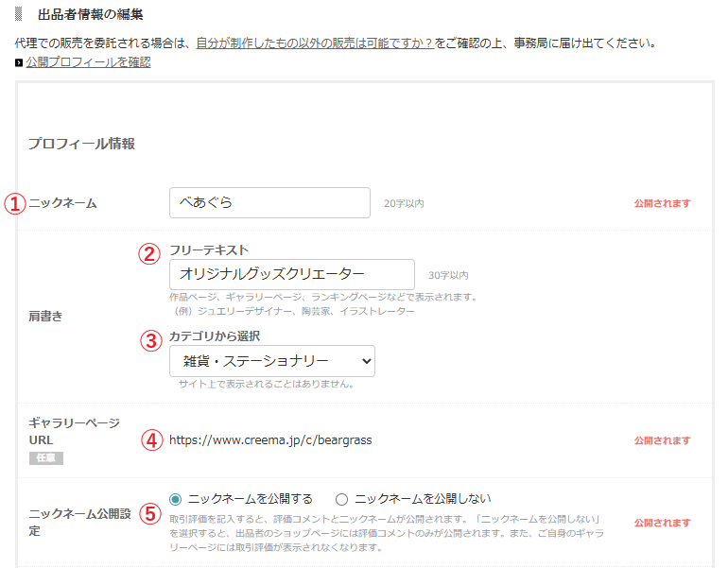Select the ニックネームを公開しない radio button
728x568 pixels.
(x=342, y=499)
